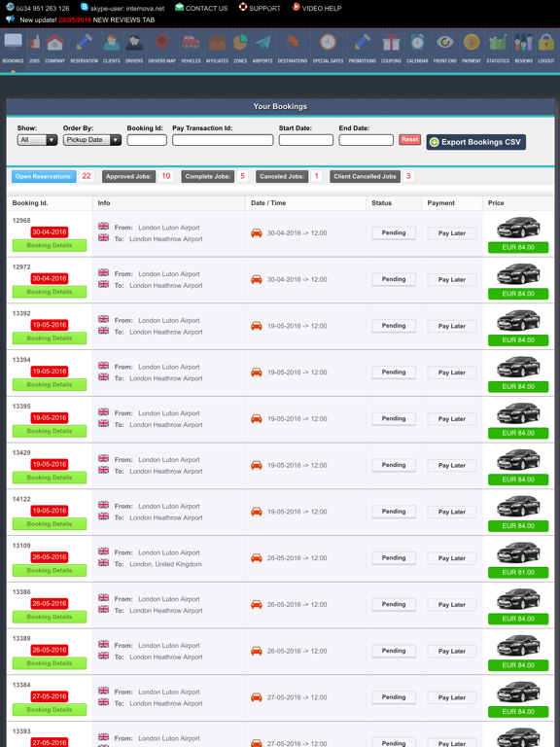Click Open Reservations count 22
Image resolution: width=560 pixels, height=747 pixels.
(x=87, y=176)
